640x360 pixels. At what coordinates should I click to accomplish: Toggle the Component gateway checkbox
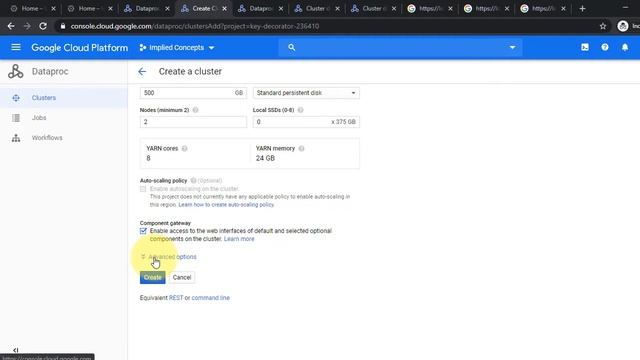pos(143,231)
